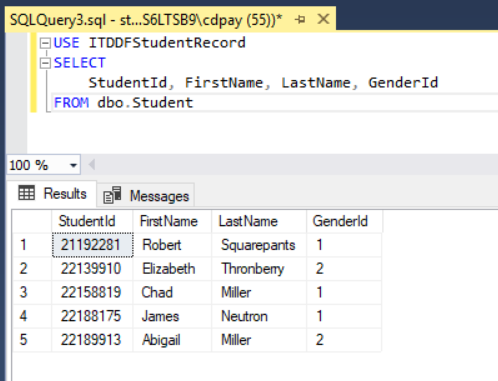Image resolution: width=498 pixels, height=381 pixels.
Task: Click GenderId value in Elizabeth's row
Action: [x=344, y=269]
